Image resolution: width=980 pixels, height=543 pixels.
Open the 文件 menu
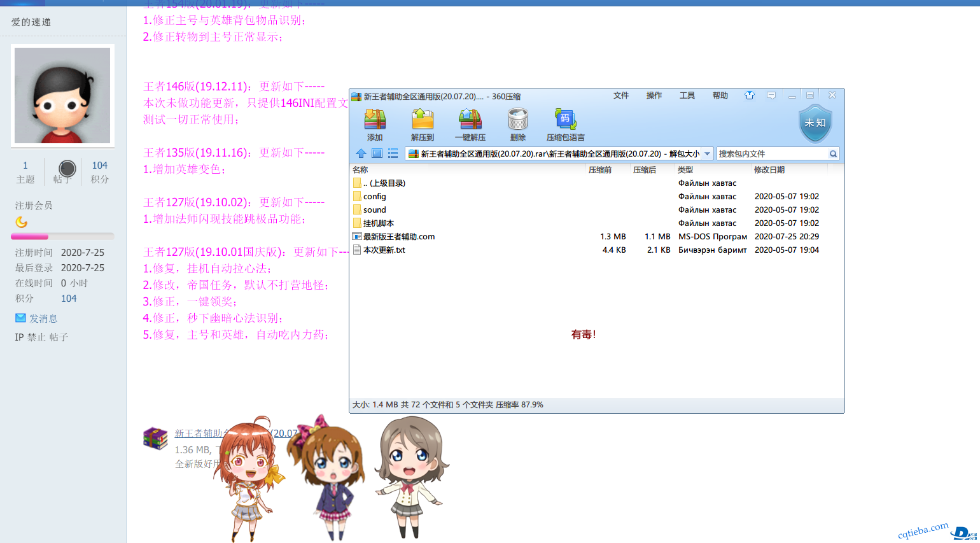[621, 95]
